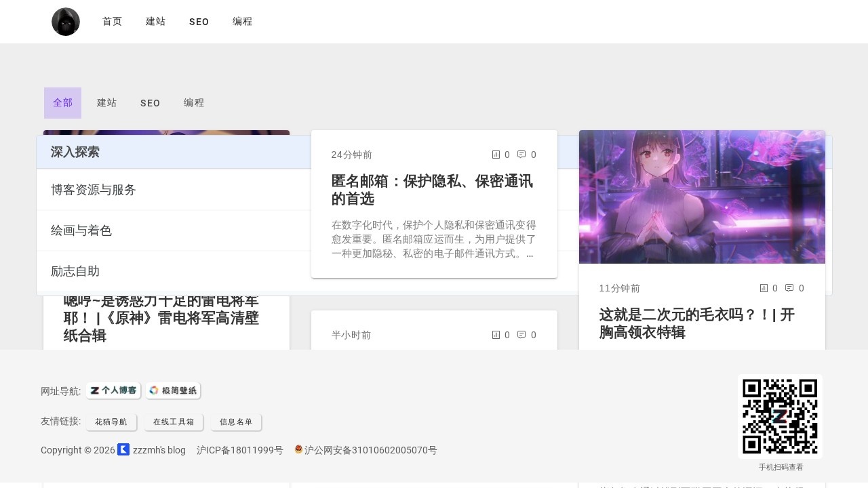
Task: Click comments icon on 24分钟前 post
Action: [521, 155]
